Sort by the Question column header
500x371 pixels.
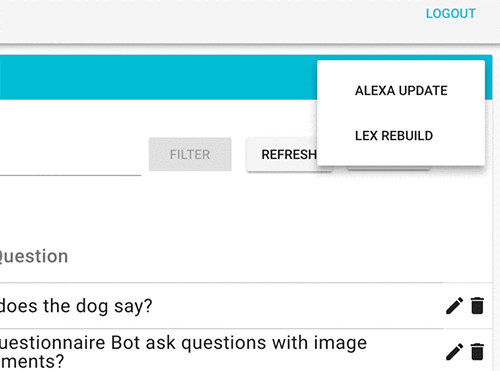[x=34, y=256]
